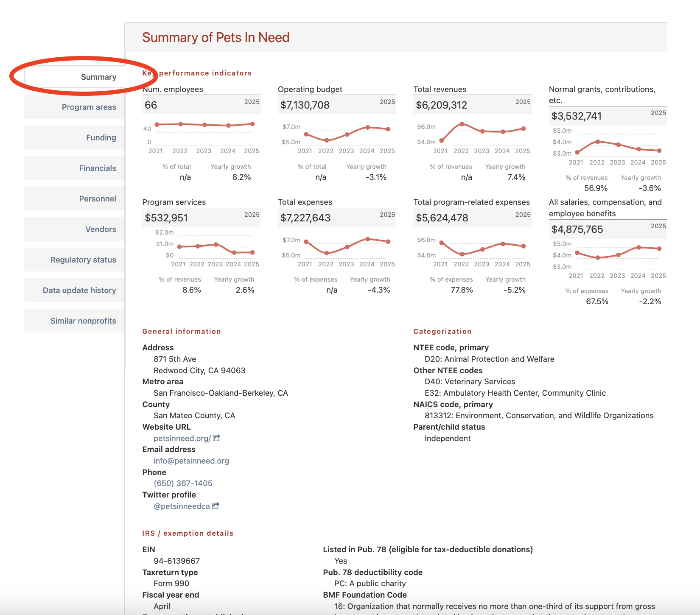Click the Total expenses value $7,227,643
700x615 pixels.
pos(305,218)
